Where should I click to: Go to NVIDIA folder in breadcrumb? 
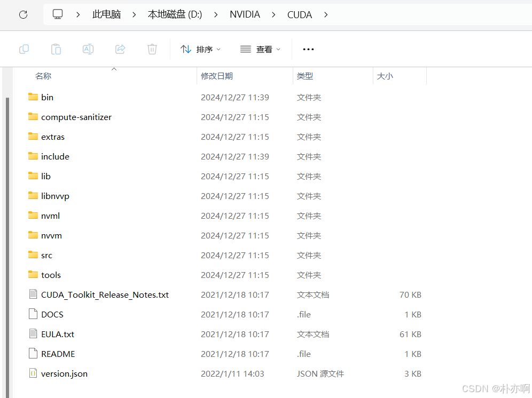tap(245, 14)
